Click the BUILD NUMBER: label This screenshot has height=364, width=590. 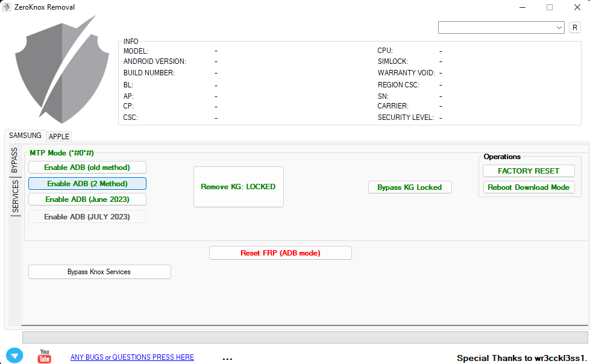(149, 73)
